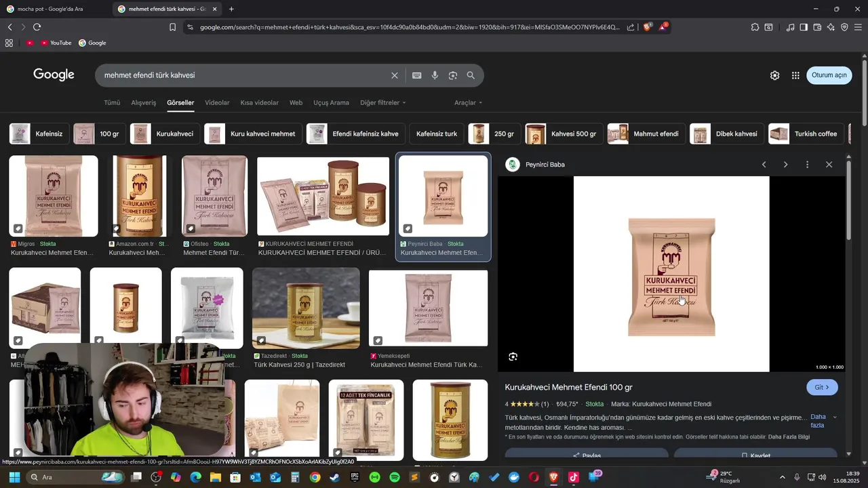Image resolution: width=868 pixels, height=488 pixels.
Task: Open Leo AI sparkle icon
Action: pyautogui.click(x=831, y=27)
